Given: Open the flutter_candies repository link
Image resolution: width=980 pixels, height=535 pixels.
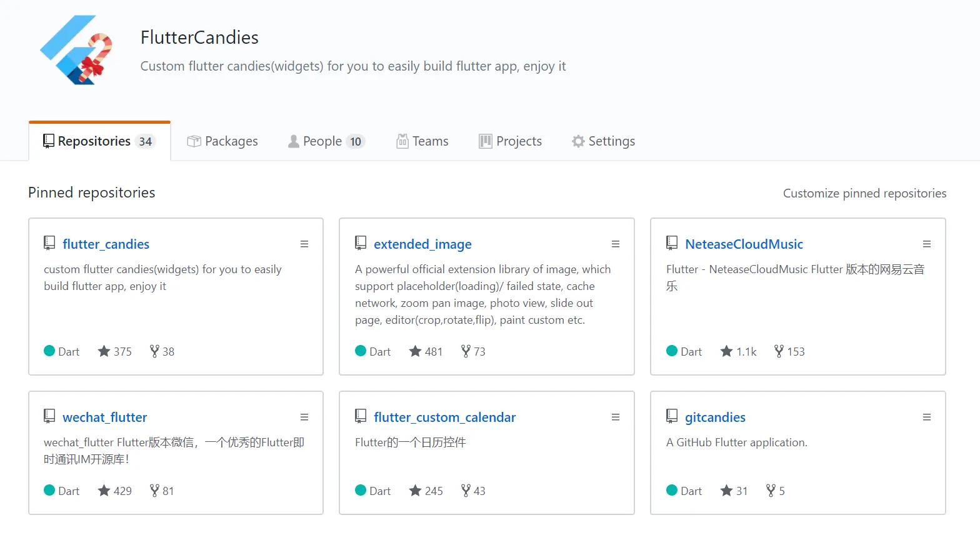Looking at the screenshot, I should pyautogui.click(x=106, y=244).
